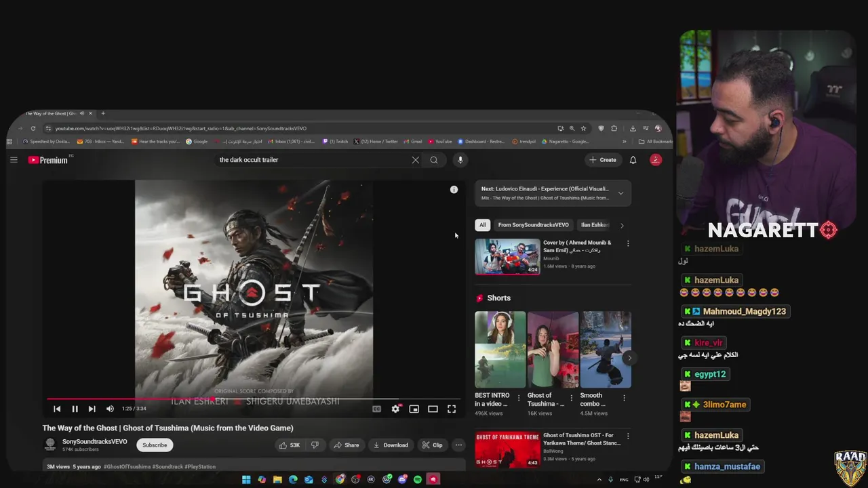
Task: Share the video
Action: tap(346, 445)
